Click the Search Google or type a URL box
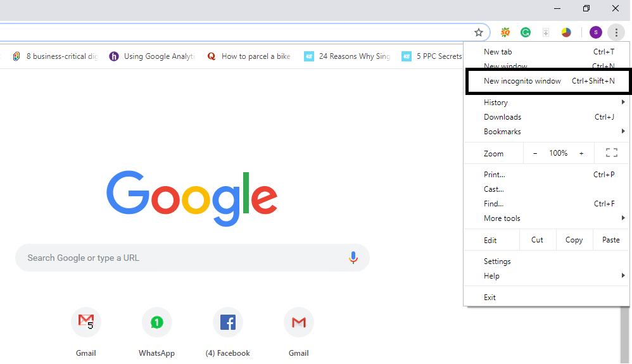 (193, 258)
